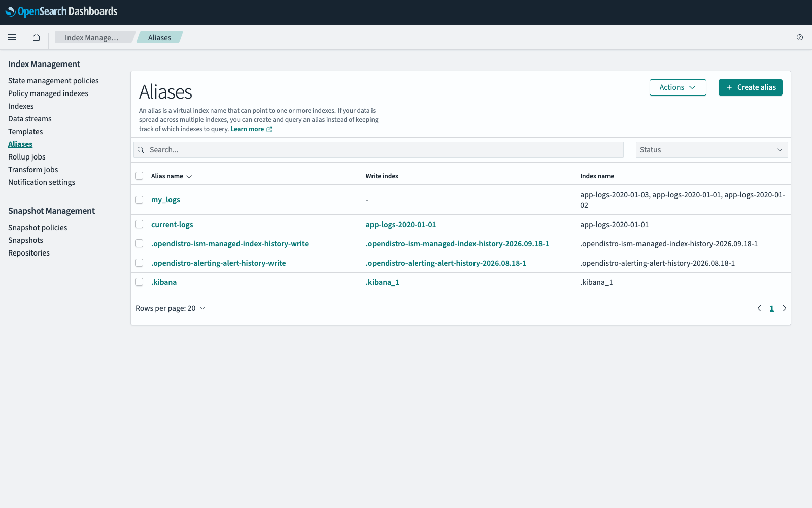The height and width of the screenshot is (508, 812).
Task: Navigate to Policy managed indexes
Action: click(48, 93)
